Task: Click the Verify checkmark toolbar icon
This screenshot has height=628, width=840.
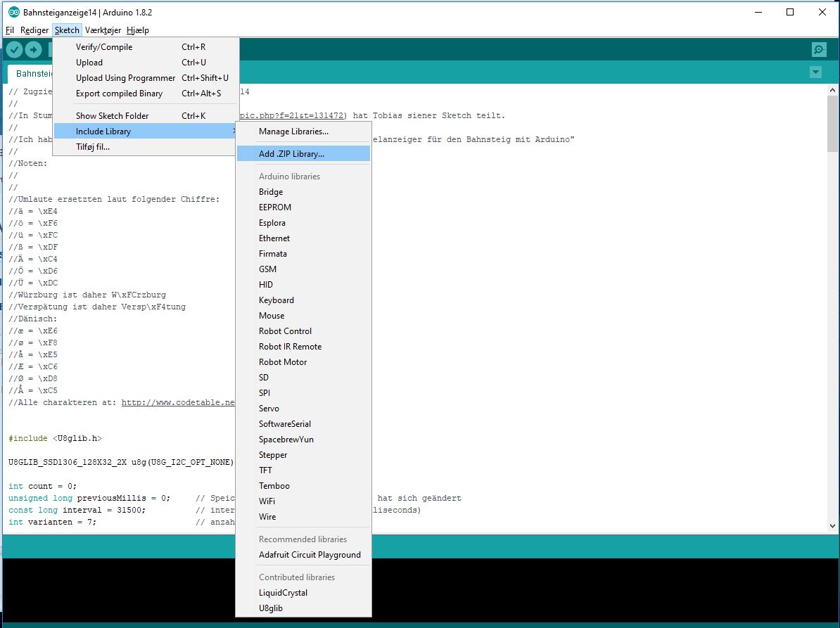Action: tap(15, 50)
